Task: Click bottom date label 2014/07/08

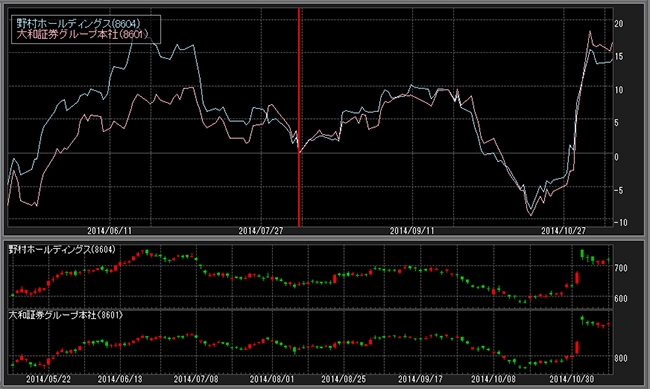Action: pos(196,379)
